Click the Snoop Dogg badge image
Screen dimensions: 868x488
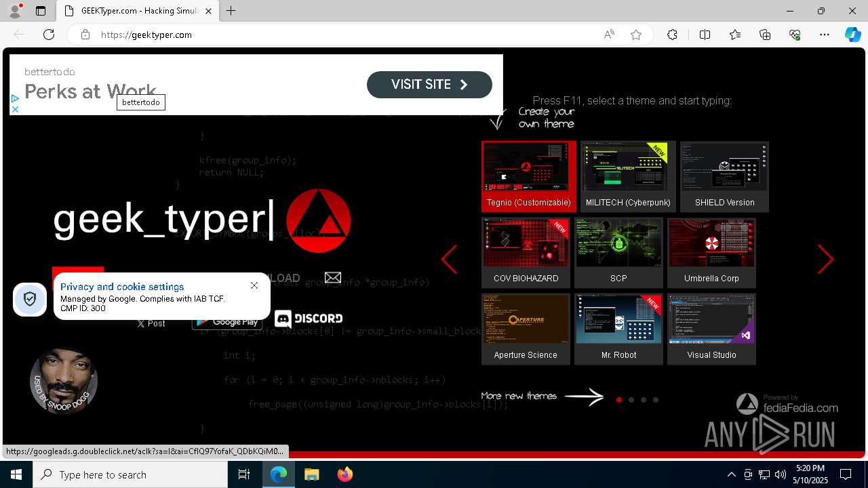[x=64, y=380]
